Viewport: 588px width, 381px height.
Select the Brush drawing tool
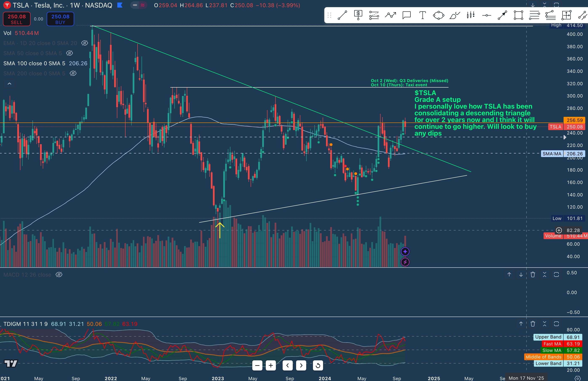coord(455,15)
